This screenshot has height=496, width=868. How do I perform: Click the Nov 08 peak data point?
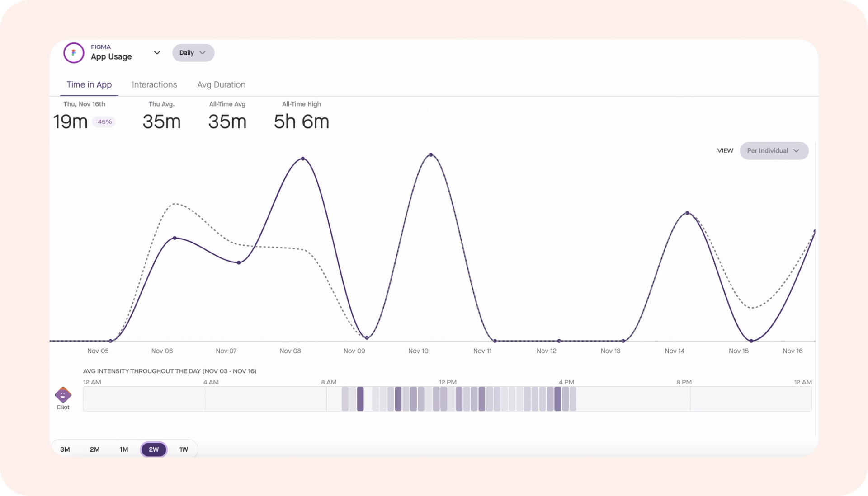(x=302, y=159)
